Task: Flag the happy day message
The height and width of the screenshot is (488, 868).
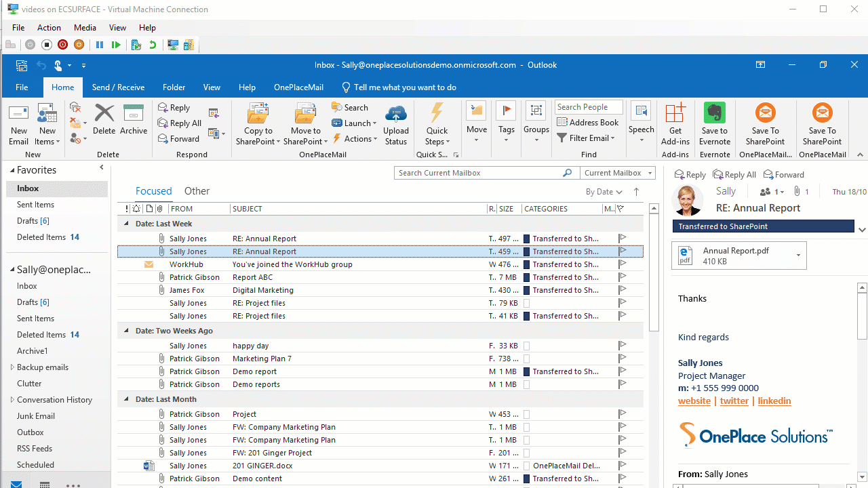Action: (x=622, y=345)
